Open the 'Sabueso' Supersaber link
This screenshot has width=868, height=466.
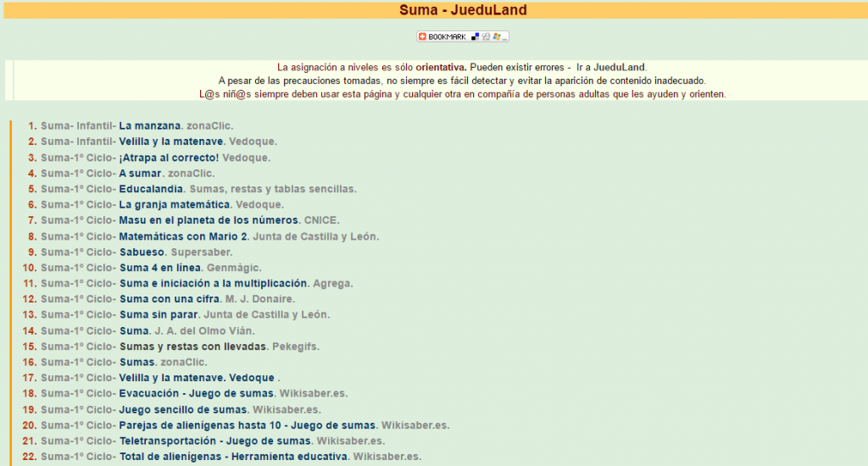tap(142, 252)
